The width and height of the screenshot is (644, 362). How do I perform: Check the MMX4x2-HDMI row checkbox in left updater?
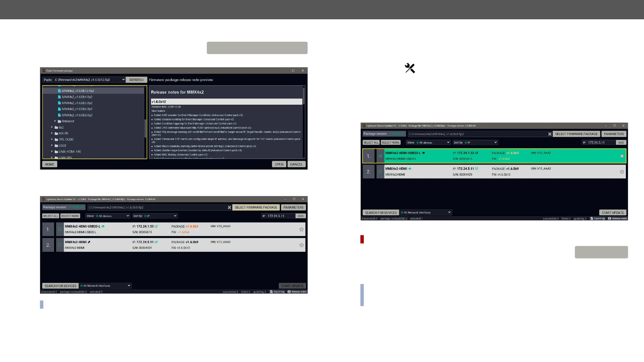point(59,245)
